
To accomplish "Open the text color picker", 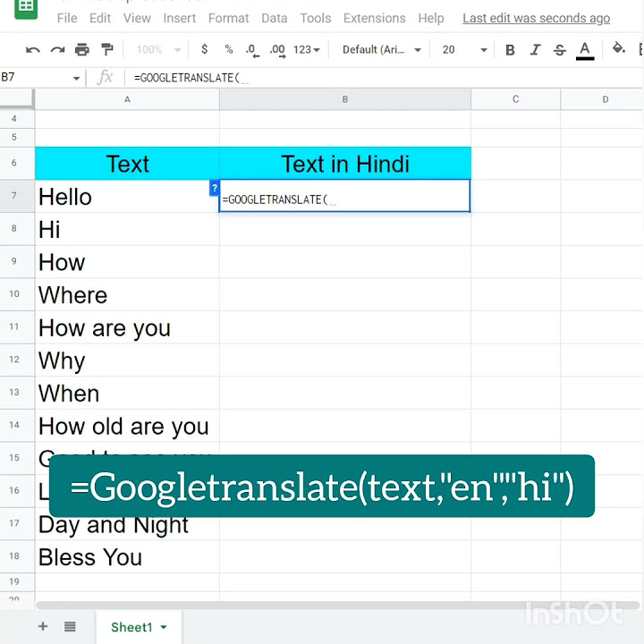I will coord(585,51).
